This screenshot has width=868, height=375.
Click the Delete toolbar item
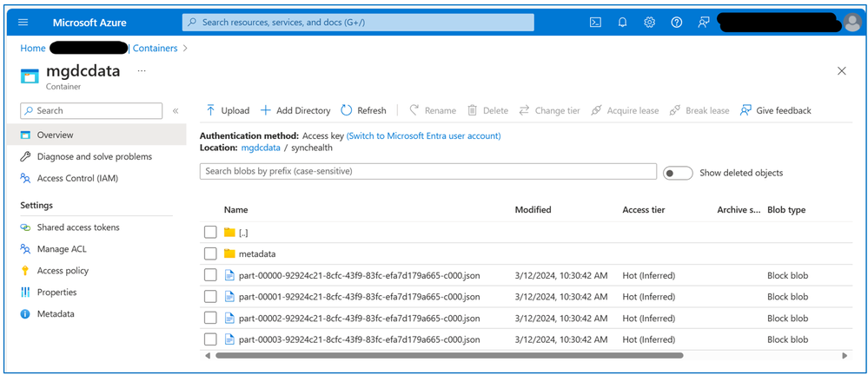click(x=487, y=110)
